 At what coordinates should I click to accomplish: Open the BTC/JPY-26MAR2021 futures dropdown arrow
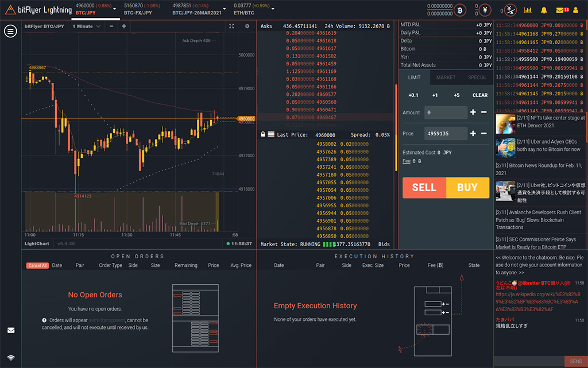coord(225,9)
